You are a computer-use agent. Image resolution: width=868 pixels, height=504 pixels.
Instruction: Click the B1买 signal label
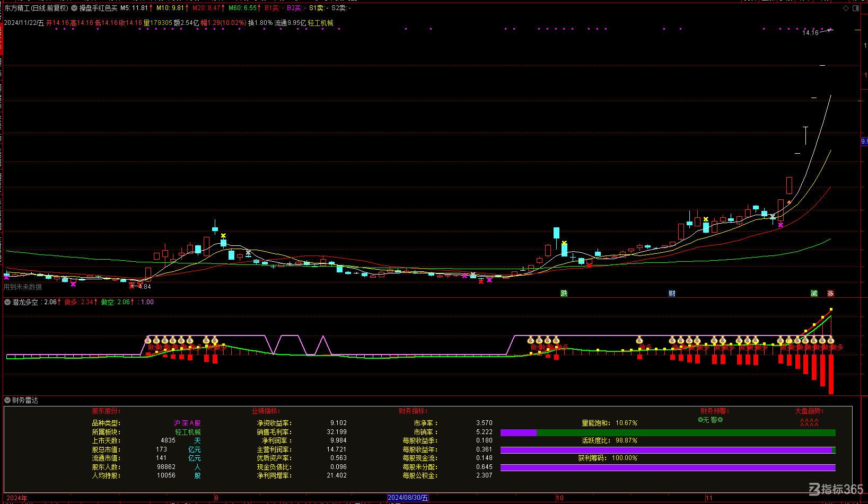272,8
